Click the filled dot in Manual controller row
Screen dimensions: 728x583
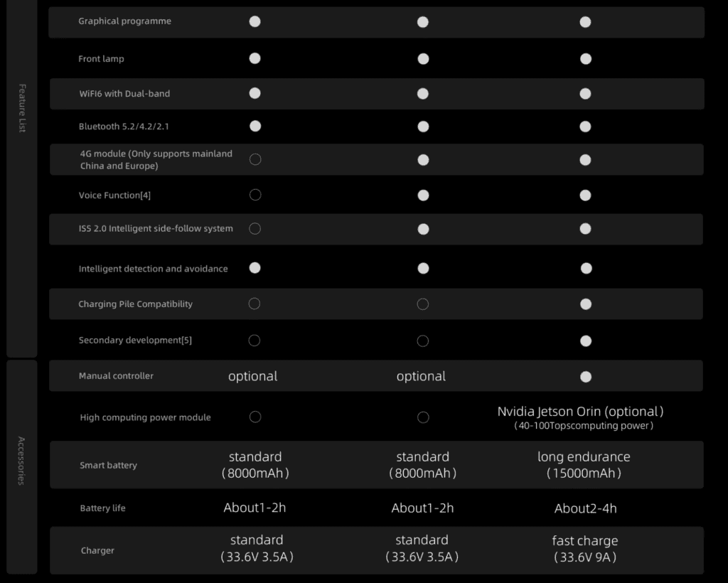pos(585,377)
